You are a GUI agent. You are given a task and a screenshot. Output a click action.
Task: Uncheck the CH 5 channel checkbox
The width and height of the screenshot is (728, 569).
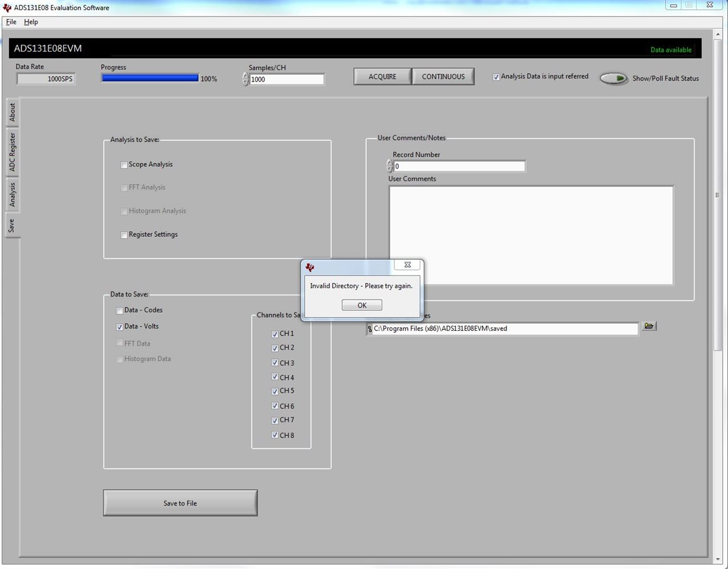[x=275, y=391]
